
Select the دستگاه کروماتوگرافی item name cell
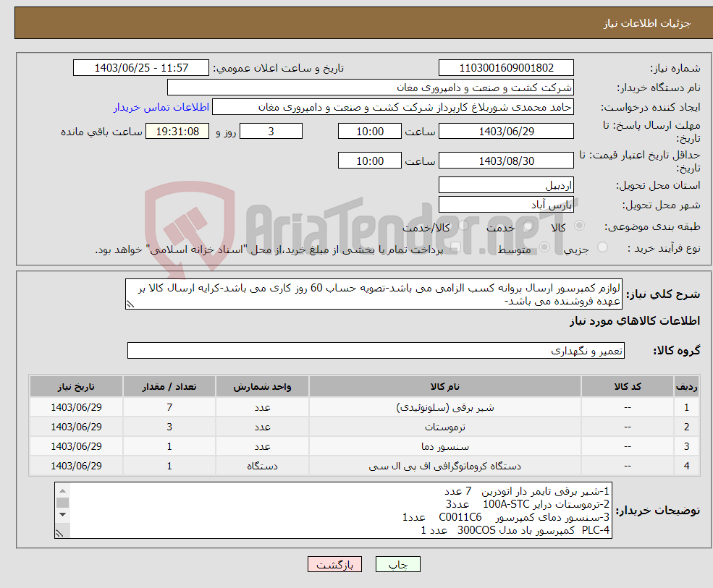tap(445, 466)
